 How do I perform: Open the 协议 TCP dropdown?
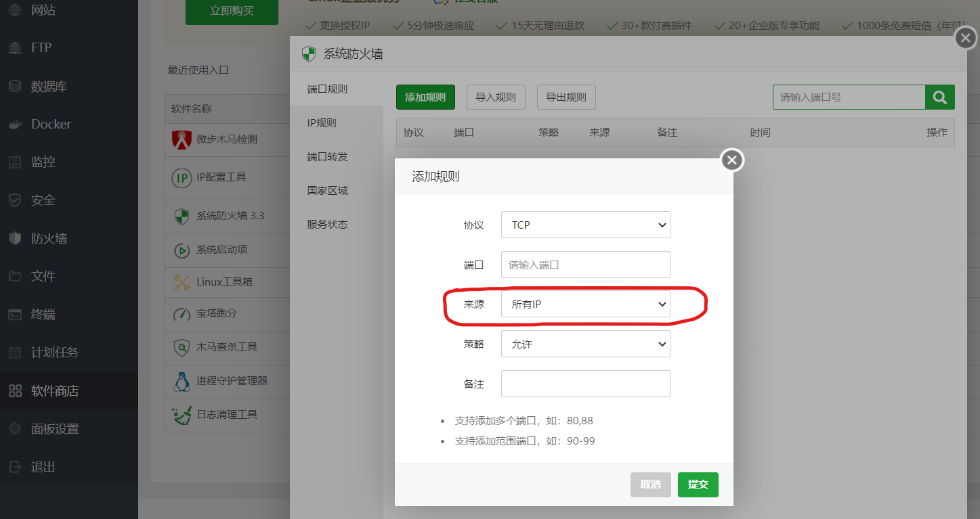(x=586, y=225)
